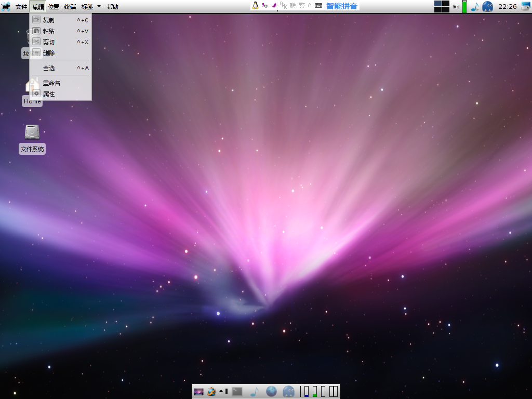532x399 pixels.
Task: Open the Xfce mouse logo menu
Action: 6,6
